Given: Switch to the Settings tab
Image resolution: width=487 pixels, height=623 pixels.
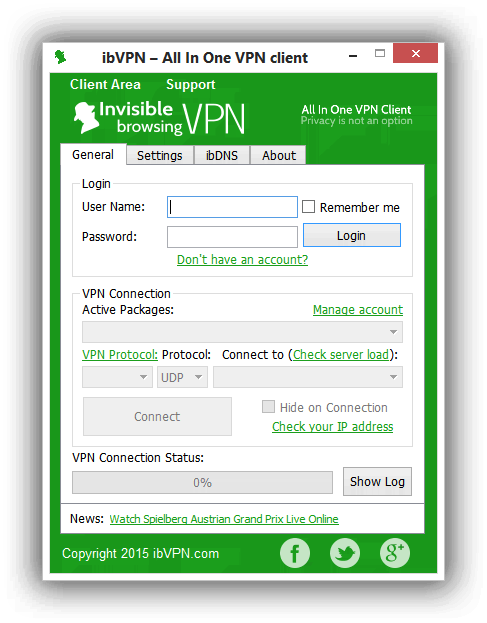Looking at the screenshot, I should [x=160, y=155].
